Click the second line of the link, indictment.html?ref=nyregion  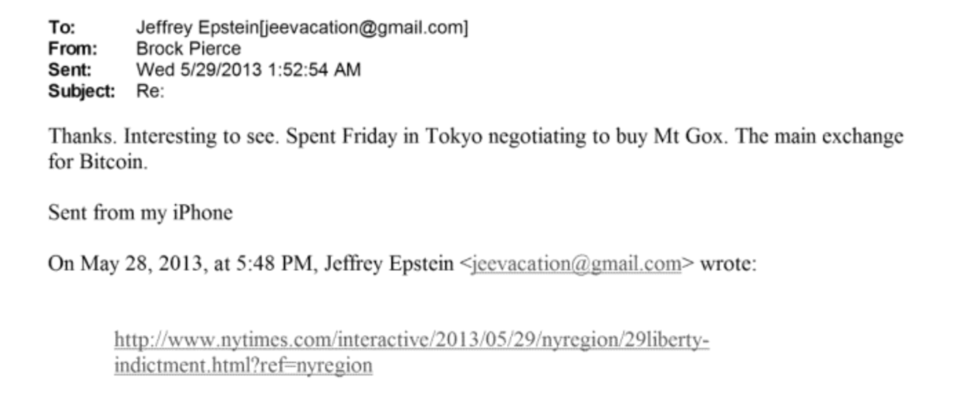click(x=243, y=364)
